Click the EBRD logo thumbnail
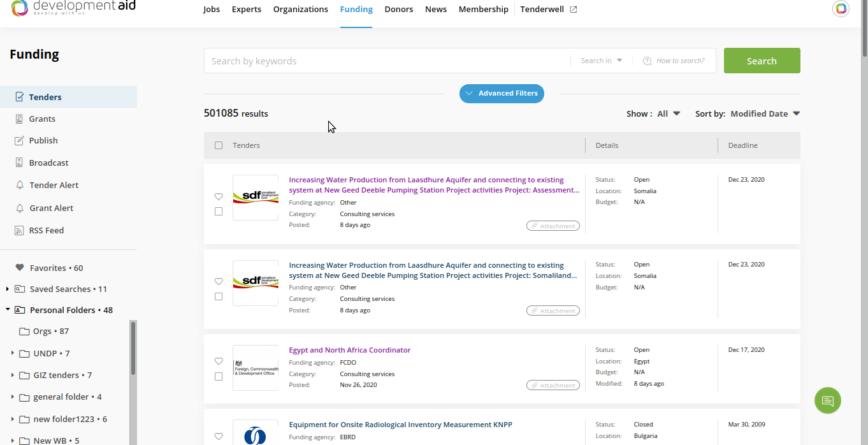 coord(256,433)
